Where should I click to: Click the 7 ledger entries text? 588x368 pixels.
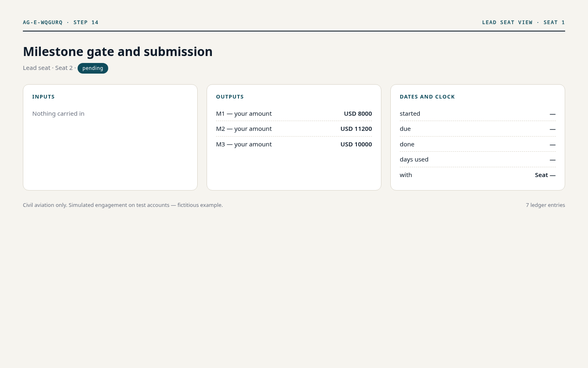[x=546, y=205]
